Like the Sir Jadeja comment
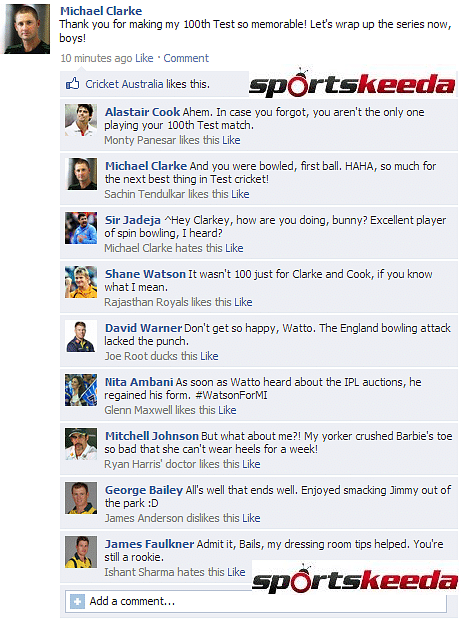 click(234, 248)
